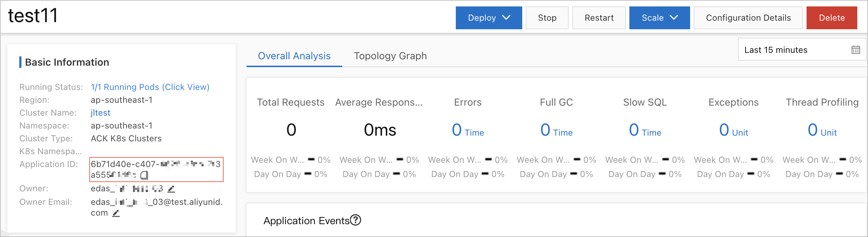This screenshot has height=237, width=868.
Task: Expand the Scale dropdown
Action: pos(659,18)
